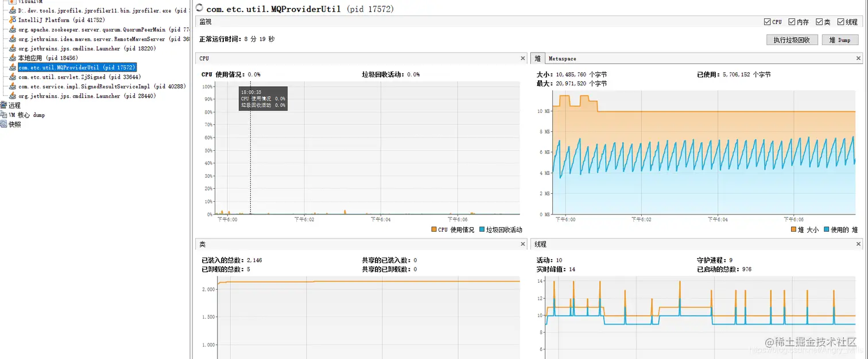Viewport: 868px width, 359px height.
Task: Select com.etc.util.MQProviderUtil (pid 17572) node
Action: [x=77, y=67]
